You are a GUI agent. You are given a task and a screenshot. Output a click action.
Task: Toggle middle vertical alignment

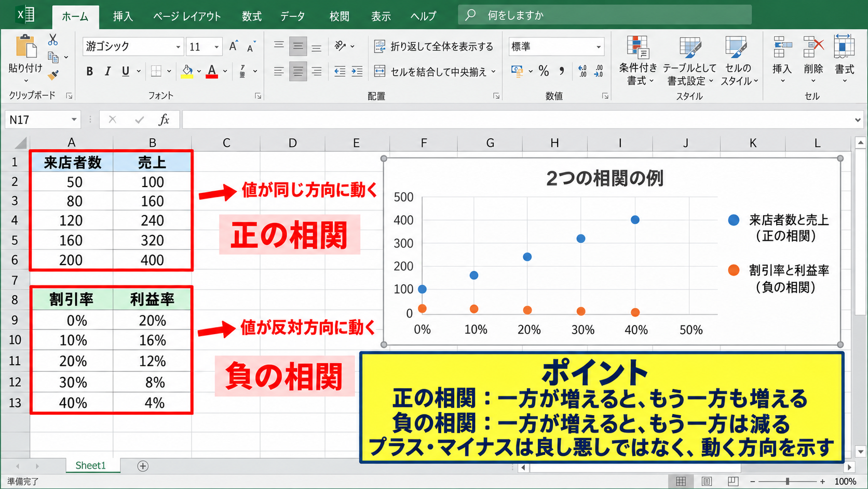298,46
